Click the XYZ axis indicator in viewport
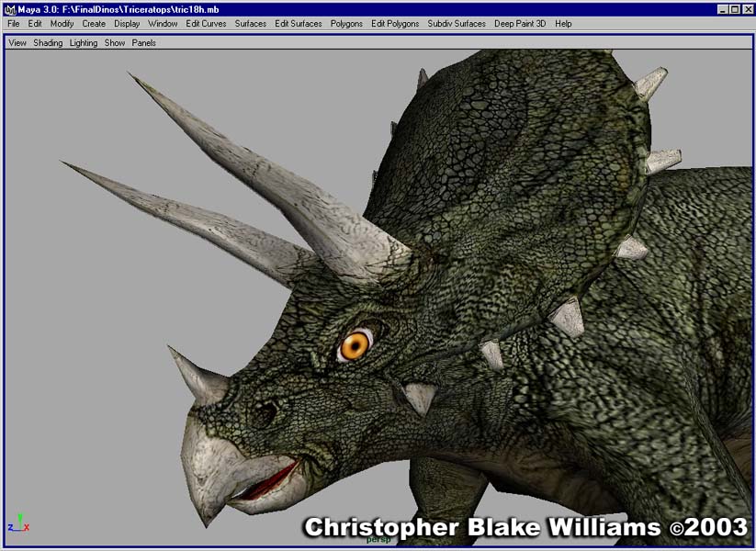The image size is (756, 551). [18, 523]
